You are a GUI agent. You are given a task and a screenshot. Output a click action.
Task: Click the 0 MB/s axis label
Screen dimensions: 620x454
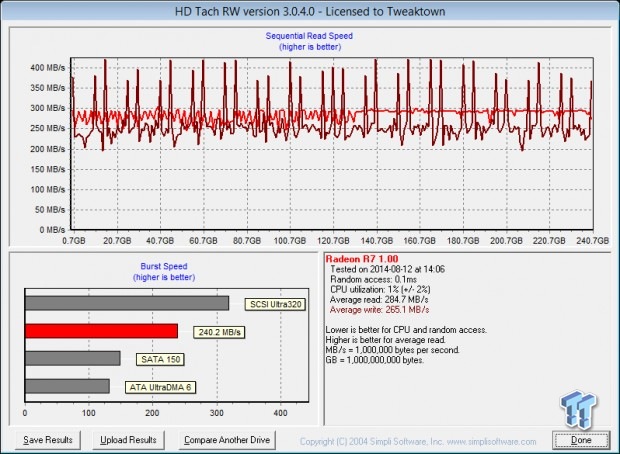52,230
